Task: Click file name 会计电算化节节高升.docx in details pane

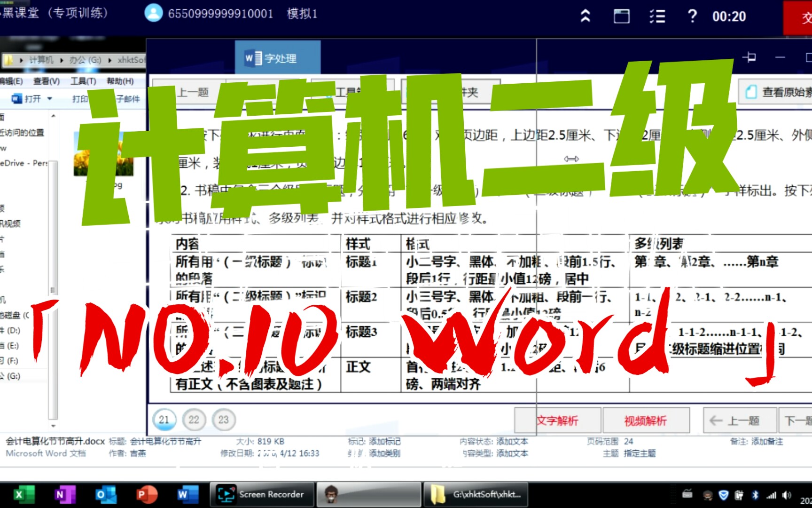Action: (55, 441)
